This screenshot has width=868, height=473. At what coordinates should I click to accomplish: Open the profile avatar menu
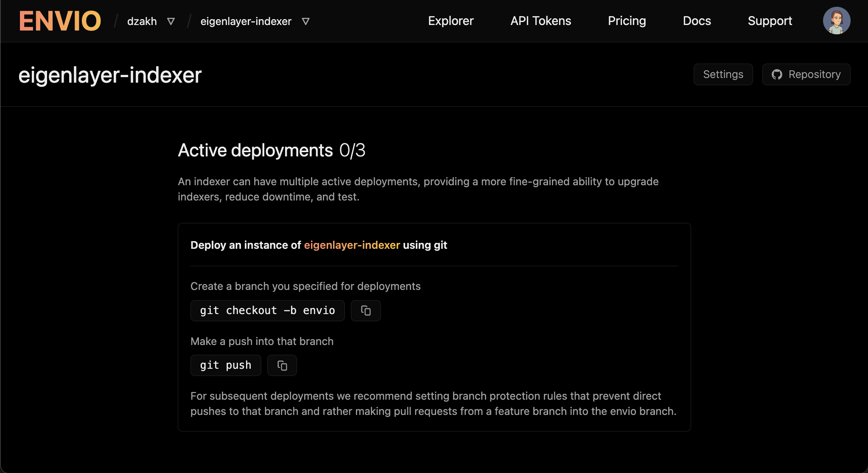pyautogui.click(x=836, y=20)
